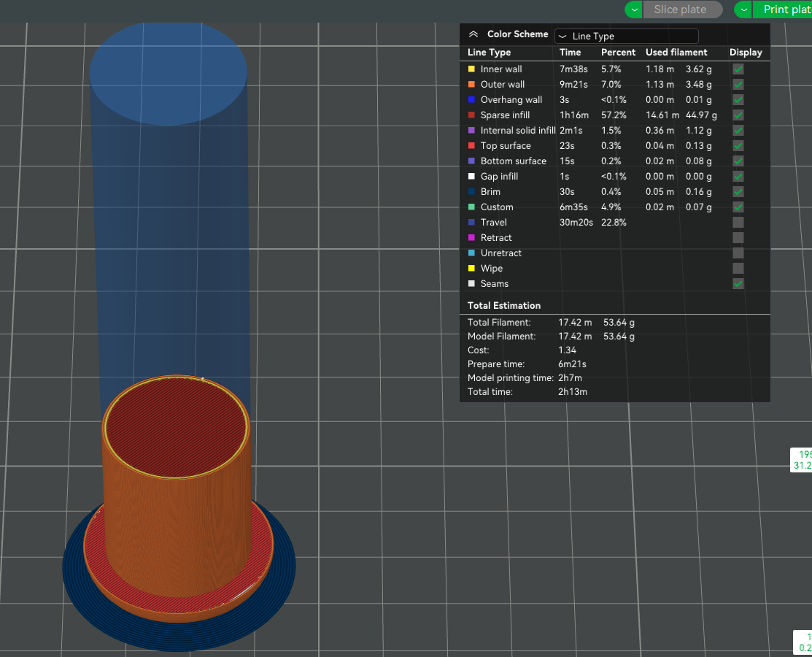Click the Overhang wall blue swatch

click(471, 99)
